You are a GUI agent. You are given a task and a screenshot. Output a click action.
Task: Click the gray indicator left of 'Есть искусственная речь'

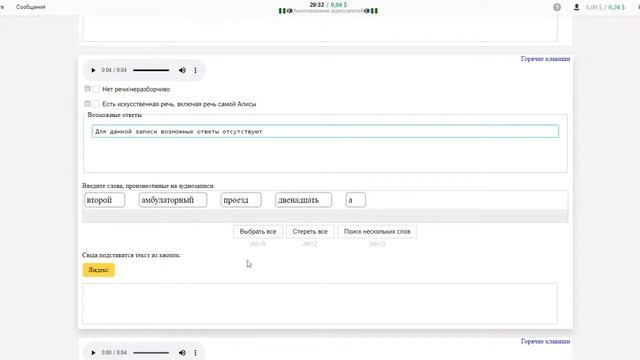click(x=87, y=104)
